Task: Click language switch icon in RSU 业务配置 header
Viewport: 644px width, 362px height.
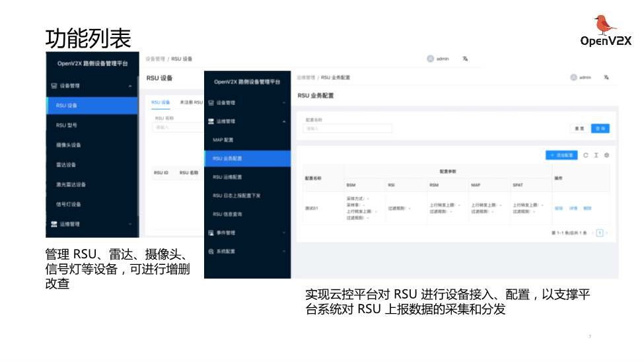Action: click(606, 77)
